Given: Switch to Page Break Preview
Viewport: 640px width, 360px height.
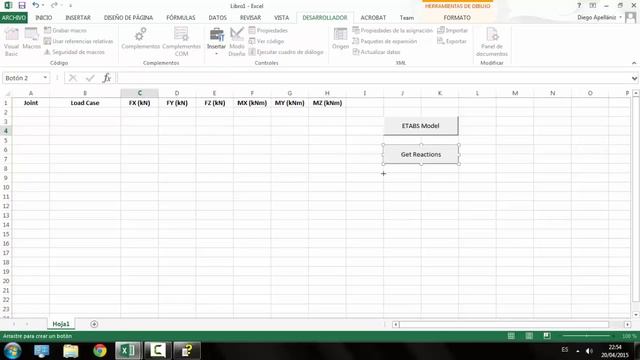Looking at the screenshot, I should [x=547, y=336].
